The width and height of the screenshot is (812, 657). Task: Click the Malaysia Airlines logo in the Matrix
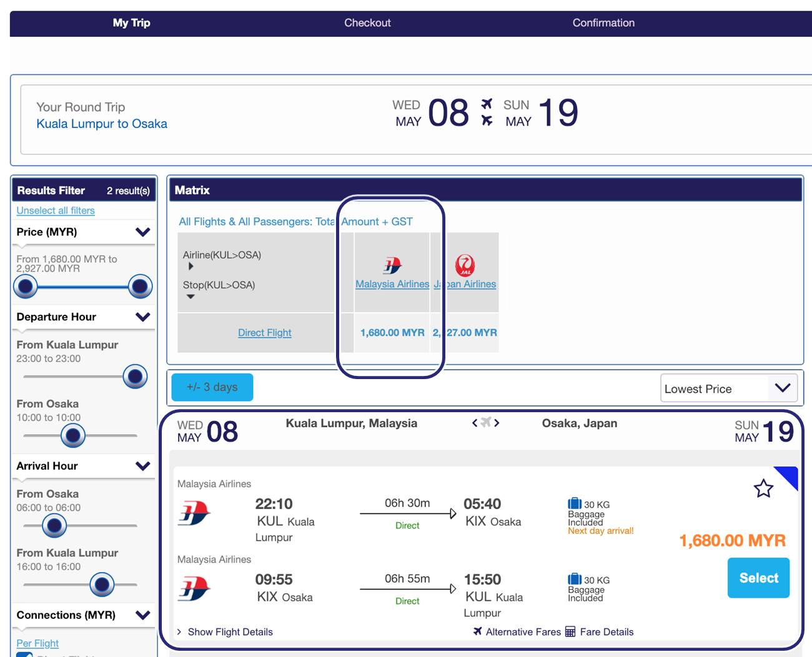392,265
